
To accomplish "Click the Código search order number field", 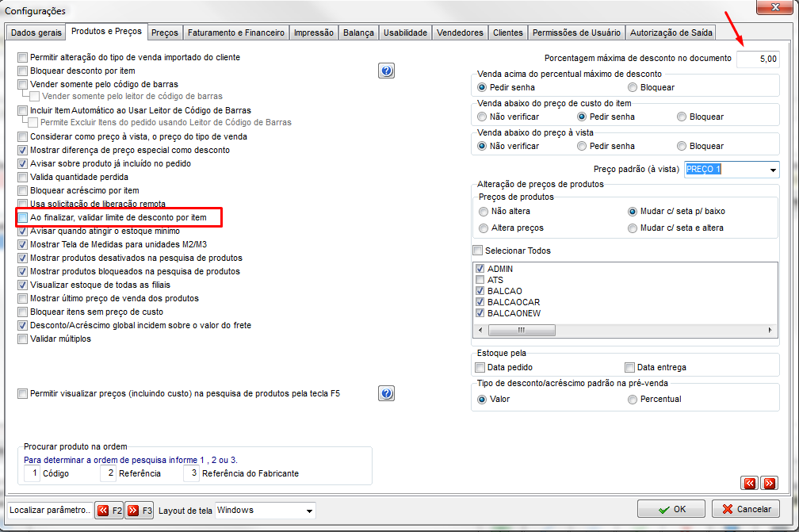I will (32, 473).
